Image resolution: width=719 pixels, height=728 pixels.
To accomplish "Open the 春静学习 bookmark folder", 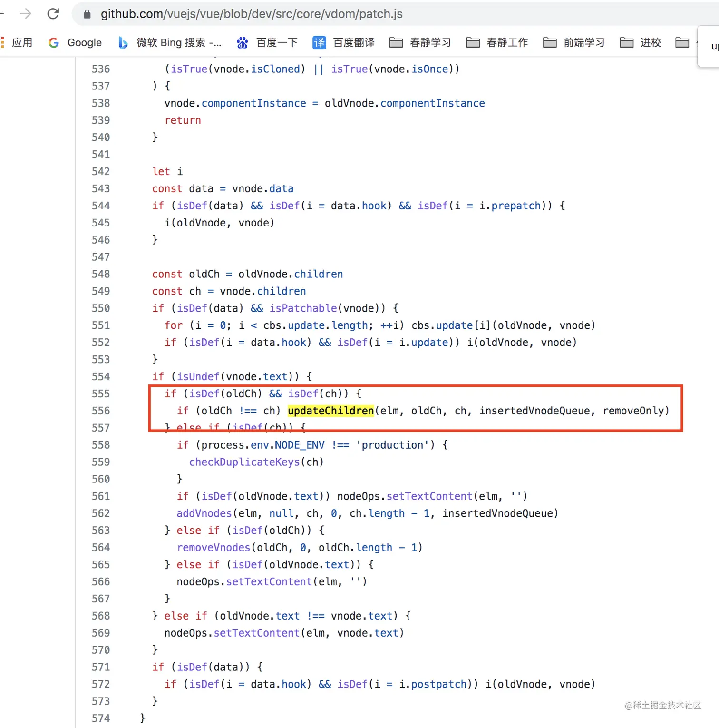I will tap(420, 42).
